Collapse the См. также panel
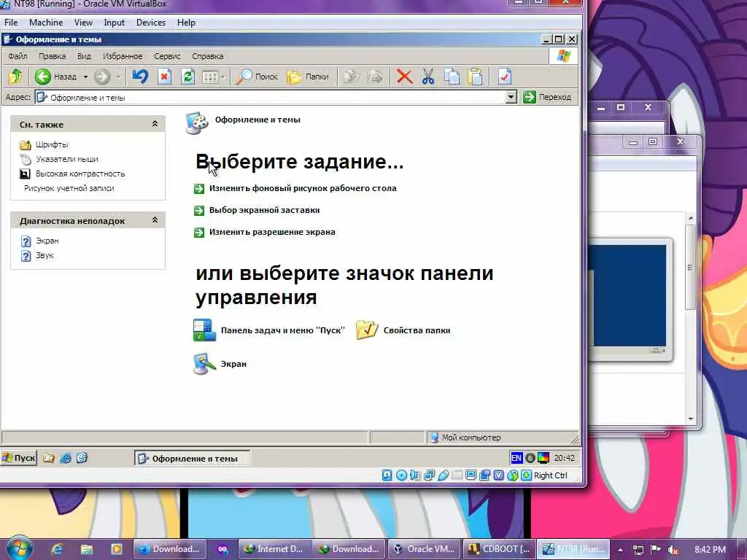The image size is (747, 560). (155, 124)
